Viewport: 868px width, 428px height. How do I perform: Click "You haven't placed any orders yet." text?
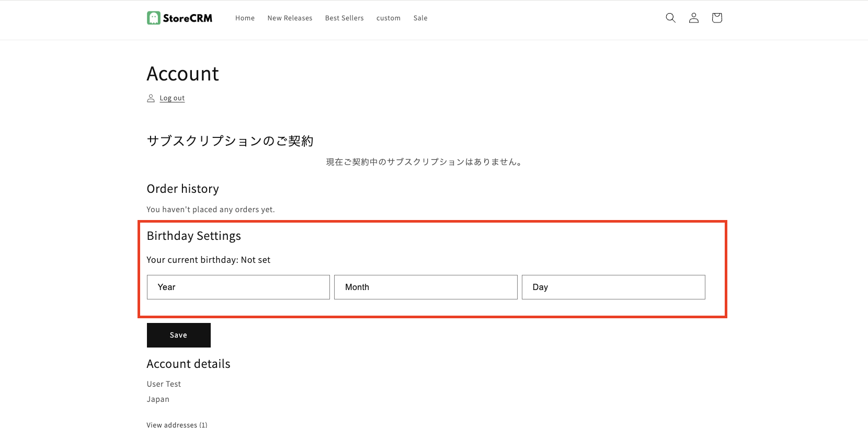click(211, 210)
